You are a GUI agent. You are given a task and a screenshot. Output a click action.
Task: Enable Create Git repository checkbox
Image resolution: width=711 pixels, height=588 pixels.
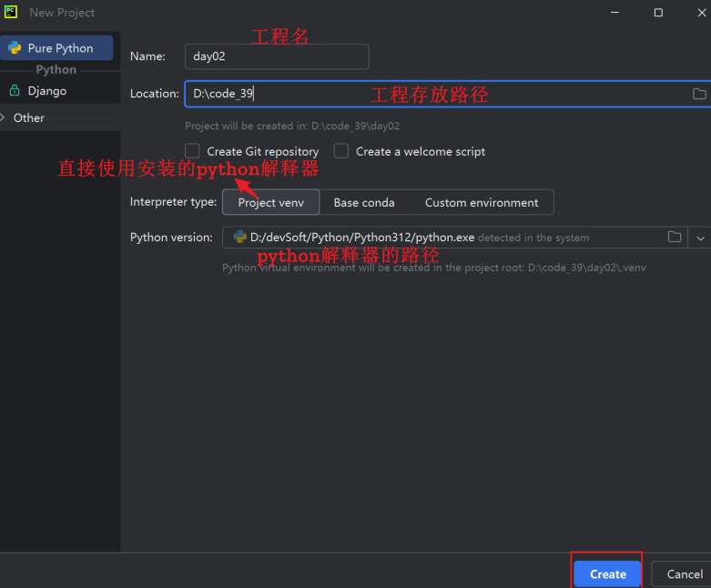(x=192, y=151)
